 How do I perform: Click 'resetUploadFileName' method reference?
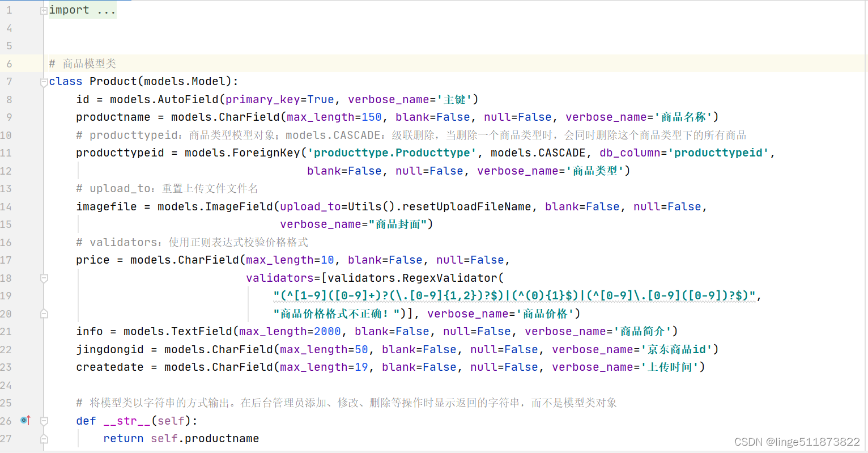(x=467, y=206)
